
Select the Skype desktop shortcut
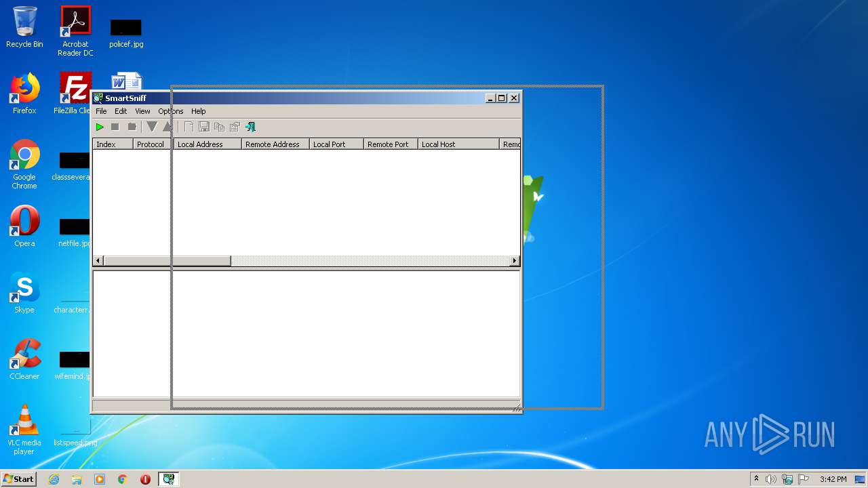click(24, 293)
